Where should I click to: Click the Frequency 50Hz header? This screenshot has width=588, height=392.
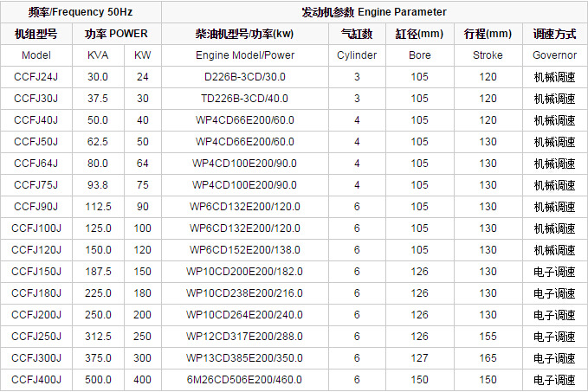(81, 12)
